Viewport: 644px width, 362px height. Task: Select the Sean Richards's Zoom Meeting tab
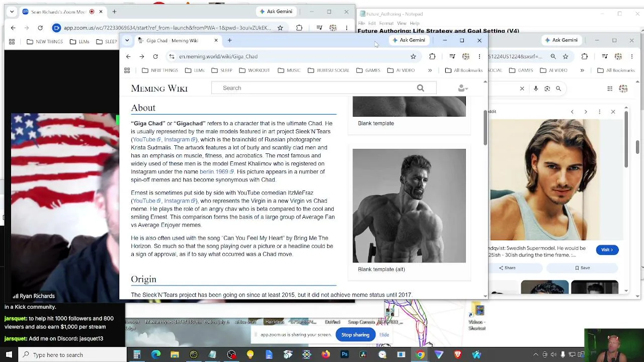pos(62,12)
